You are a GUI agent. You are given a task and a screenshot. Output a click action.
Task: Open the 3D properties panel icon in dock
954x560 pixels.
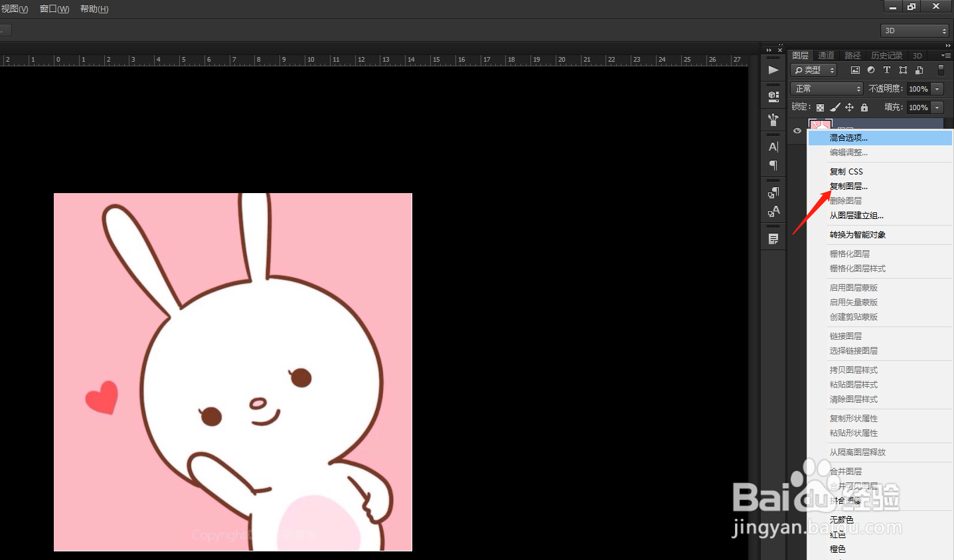773,96
